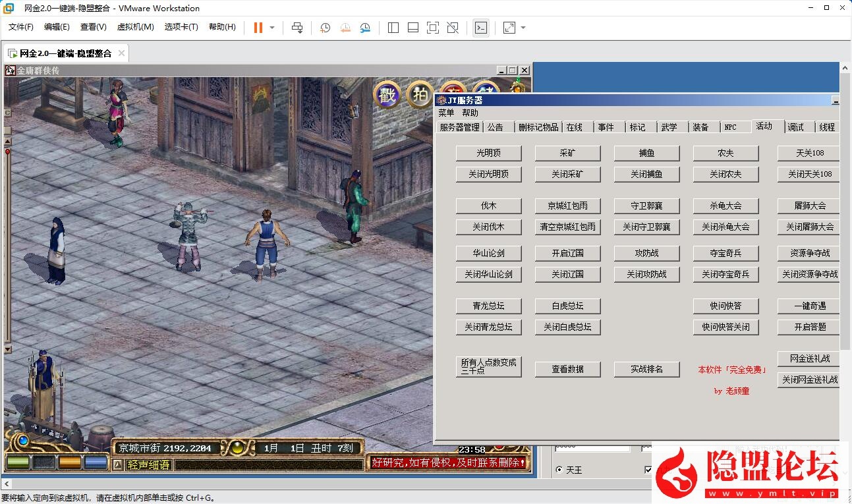Send Ctrl+Alt+Del to the virtual machine
This screenshot has width=852, height=504.
tap(297, 28)
